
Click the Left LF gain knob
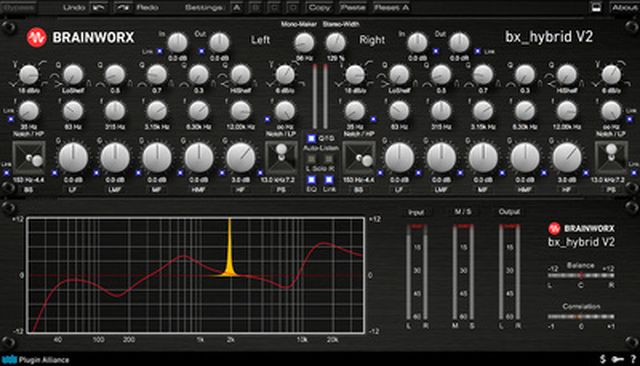(73, 157)
